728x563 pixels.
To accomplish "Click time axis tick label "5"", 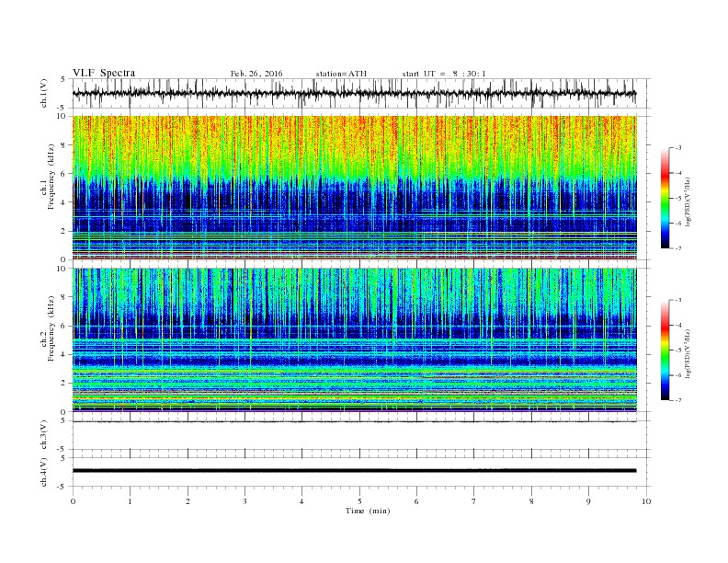I will pos(359,501).
